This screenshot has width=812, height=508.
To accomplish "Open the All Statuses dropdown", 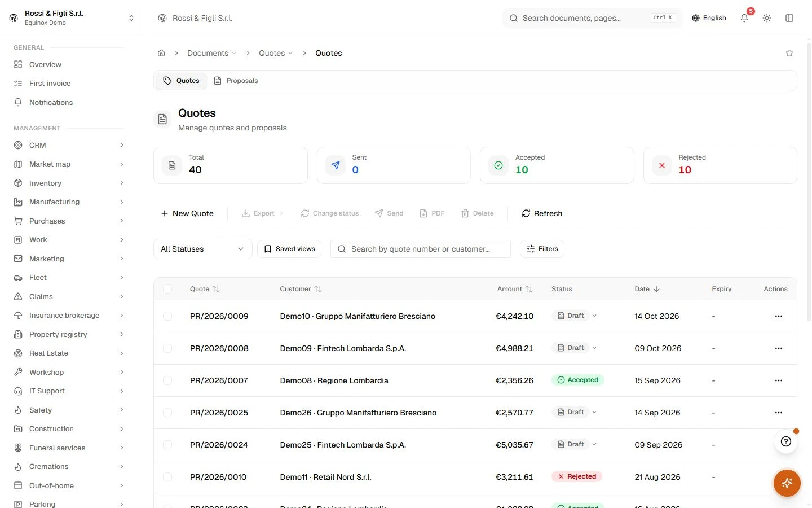I will tap(202, 249).
